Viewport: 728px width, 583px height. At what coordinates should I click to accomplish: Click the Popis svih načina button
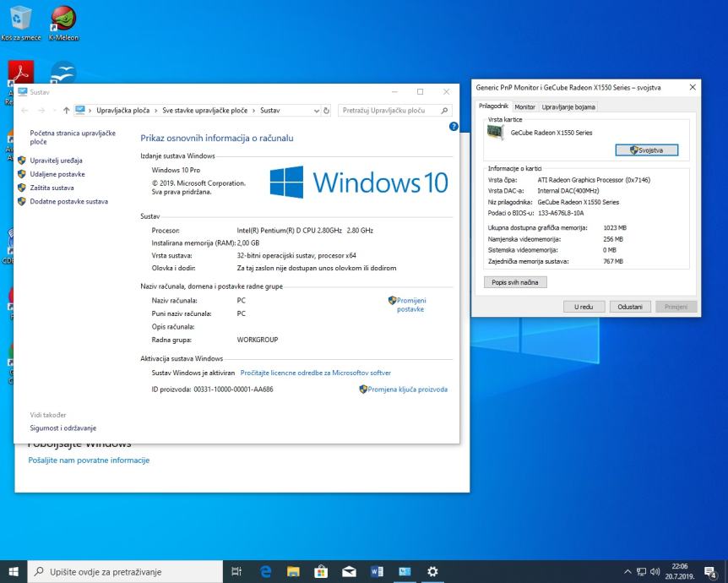(514, 282)
